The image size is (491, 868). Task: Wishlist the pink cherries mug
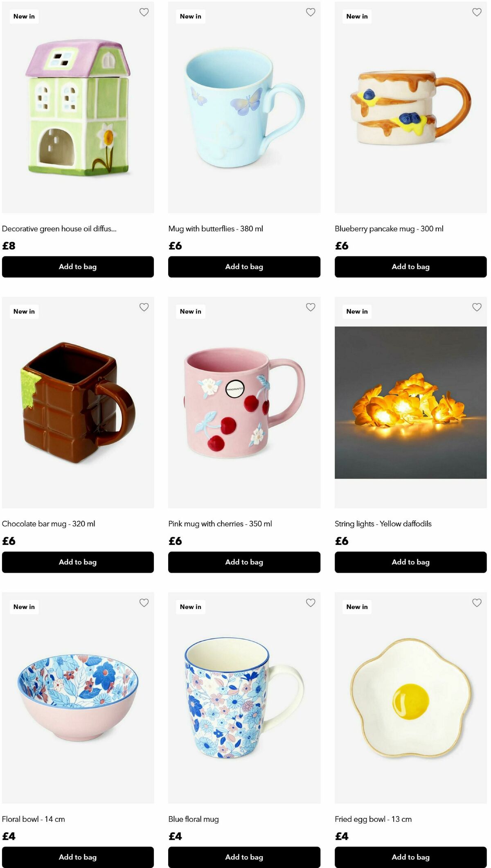pyautogui.click(x=311, y=307)
